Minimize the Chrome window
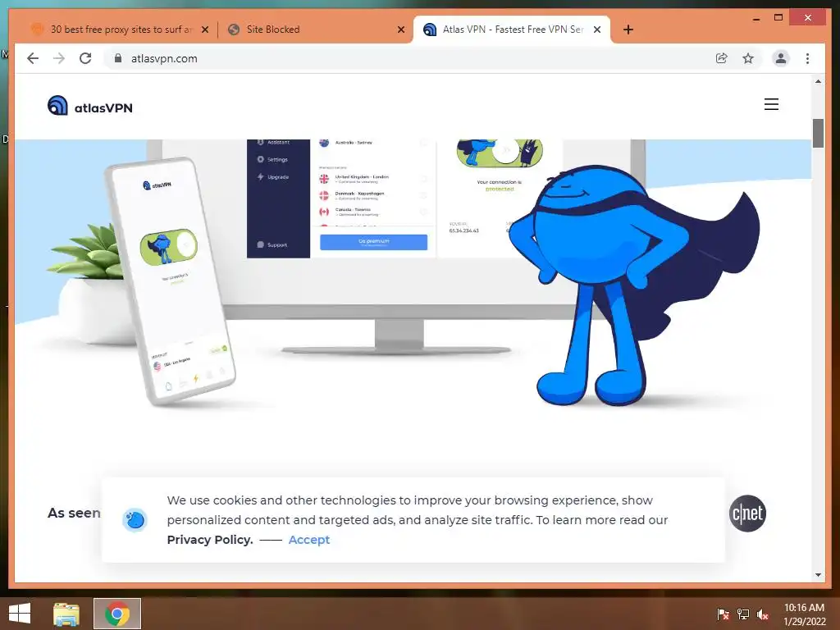The width and height of the screenshot is (840, 630). [x=756, y=18]
